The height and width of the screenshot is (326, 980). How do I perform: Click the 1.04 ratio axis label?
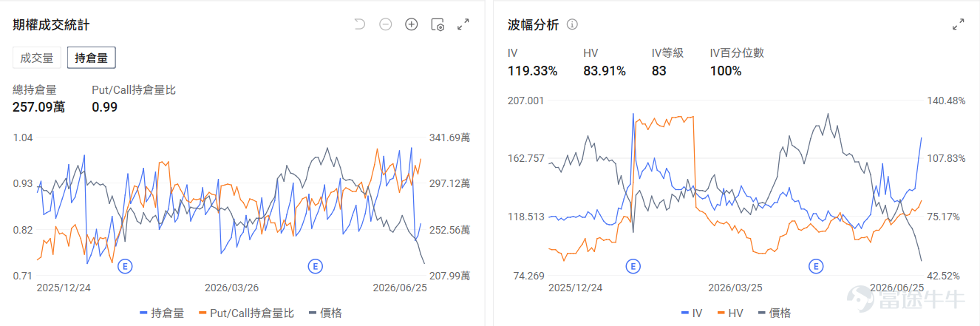(23, 137)
